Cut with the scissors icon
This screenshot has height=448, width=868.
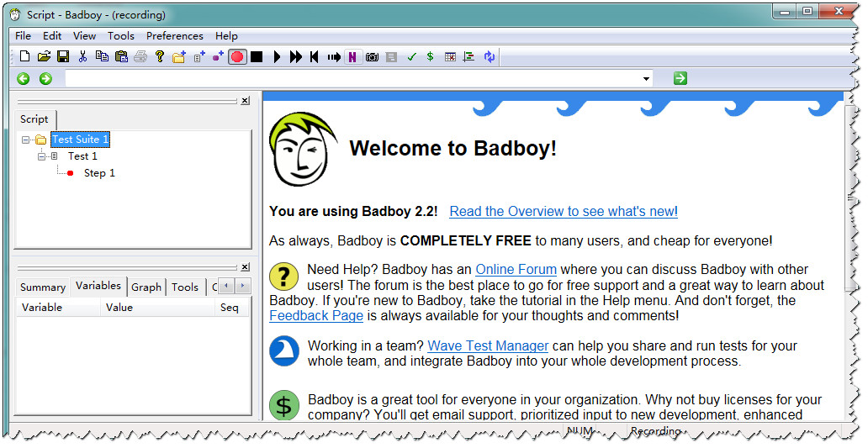tap(82, 56)
